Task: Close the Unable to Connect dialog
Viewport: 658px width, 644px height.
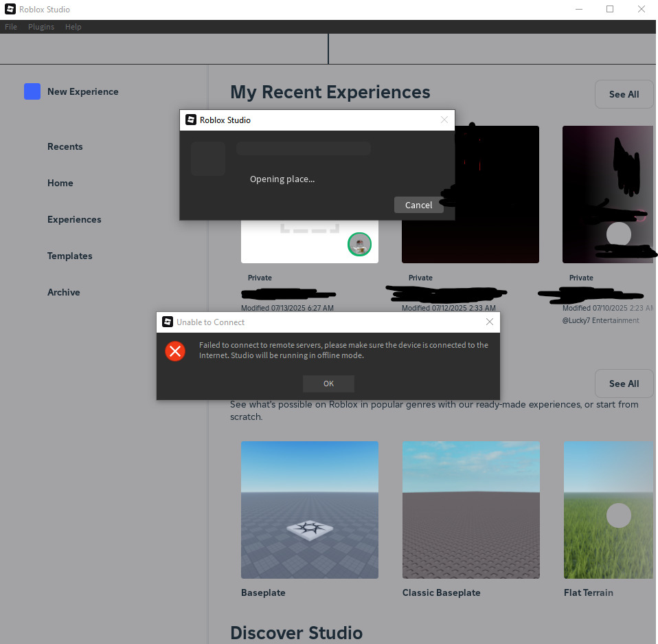Action: click(x=489, y=322)
